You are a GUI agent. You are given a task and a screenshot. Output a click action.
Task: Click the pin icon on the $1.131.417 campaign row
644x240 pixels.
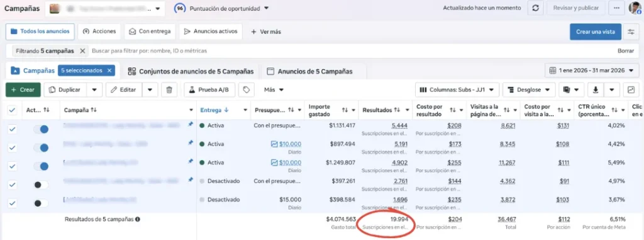click(190, 124)
